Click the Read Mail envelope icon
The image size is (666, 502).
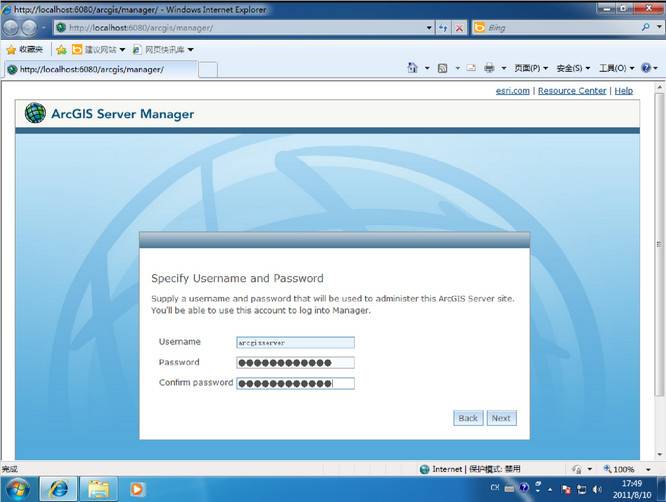click(471, 68)
